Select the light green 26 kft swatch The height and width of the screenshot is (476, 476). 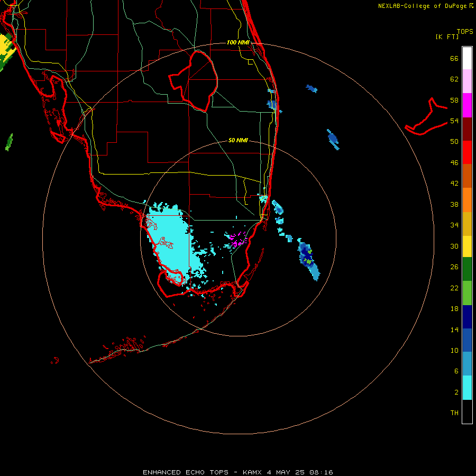point(467,293)
